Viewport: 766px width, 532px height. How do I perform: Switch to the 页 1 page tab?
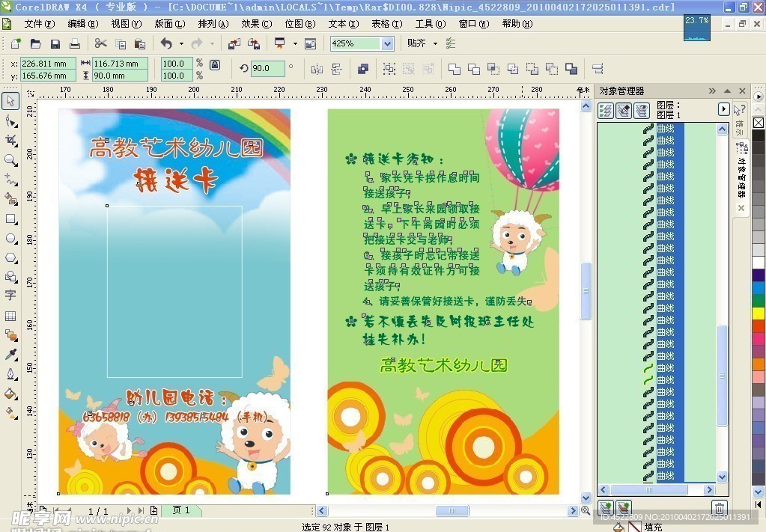180,510
